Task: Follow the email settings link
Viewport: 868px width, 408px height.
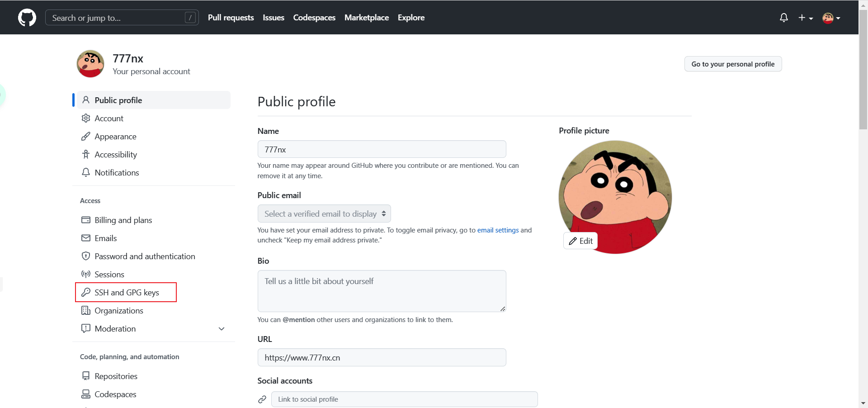Action: [x=498, y=230]
